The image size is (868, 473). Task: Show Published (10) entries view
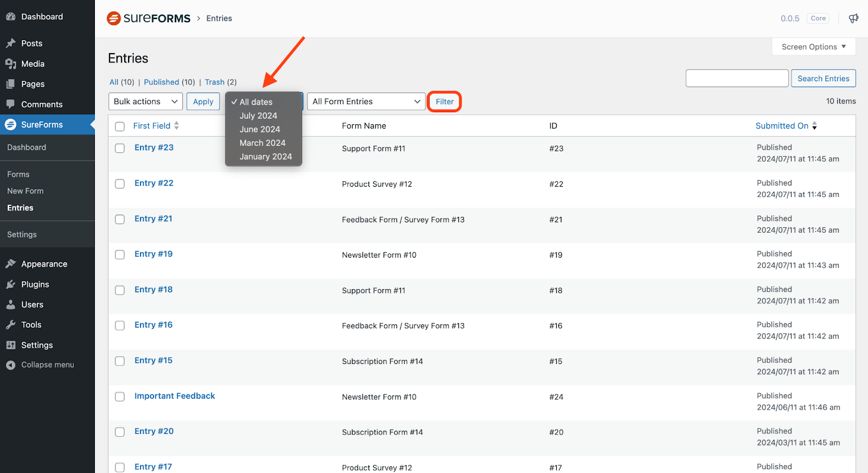[x=169, y=82]
